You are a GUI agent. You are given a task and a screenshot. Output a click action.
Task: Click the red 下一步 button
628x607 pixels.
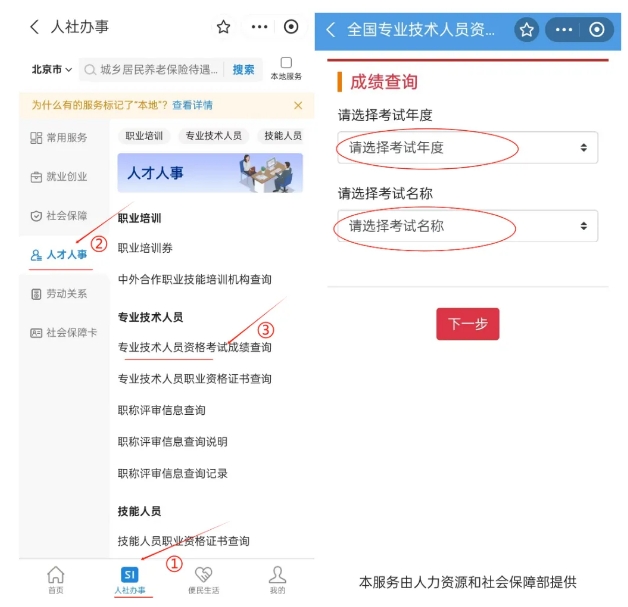pyautogui.click(x=467, y=324)
